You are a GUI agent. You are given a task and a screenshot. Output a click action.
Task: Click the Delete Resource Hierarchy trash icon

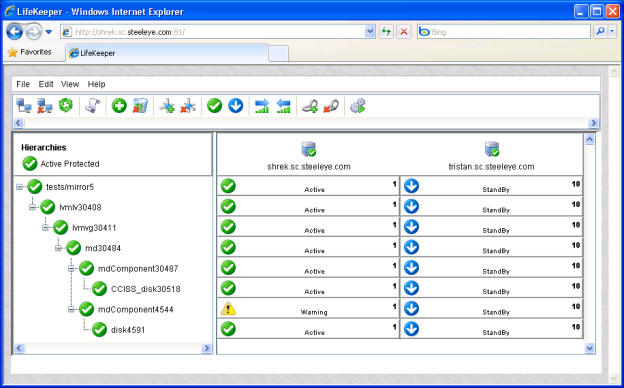tap(140, 106)
